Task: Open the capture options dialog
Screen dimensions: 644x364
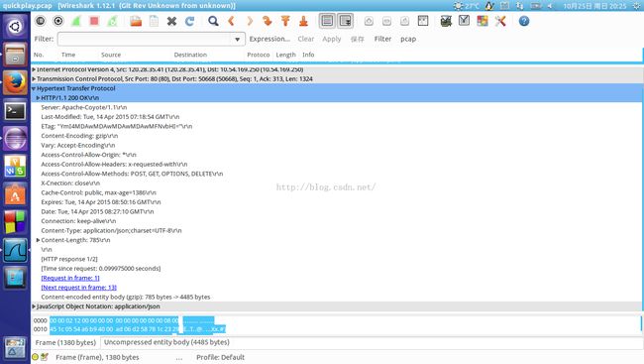Action: [x=58, y=21]
